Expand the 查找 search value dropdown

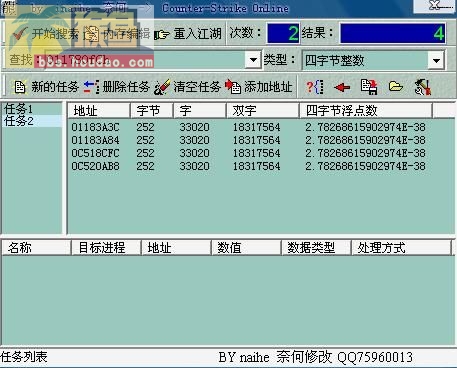pos(253,60)
